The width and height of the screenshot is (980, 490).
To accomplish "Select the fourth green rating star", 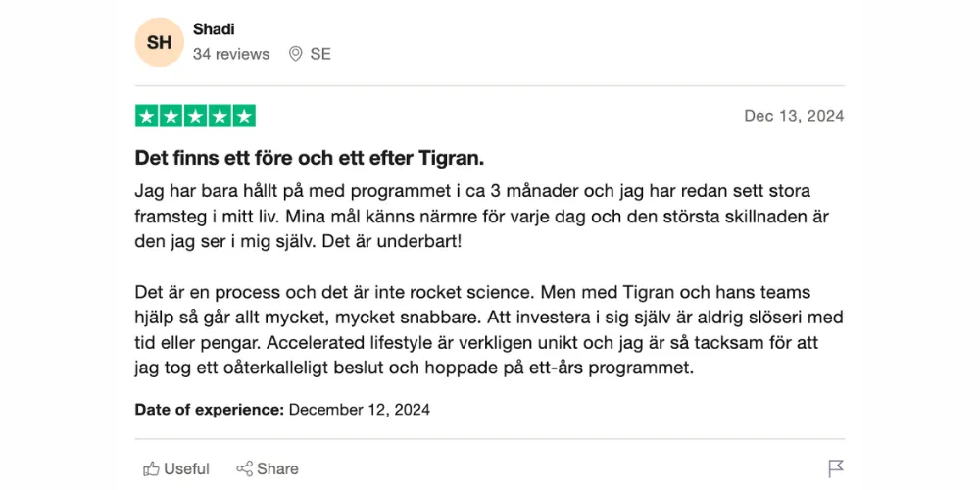I will (220, 116).
